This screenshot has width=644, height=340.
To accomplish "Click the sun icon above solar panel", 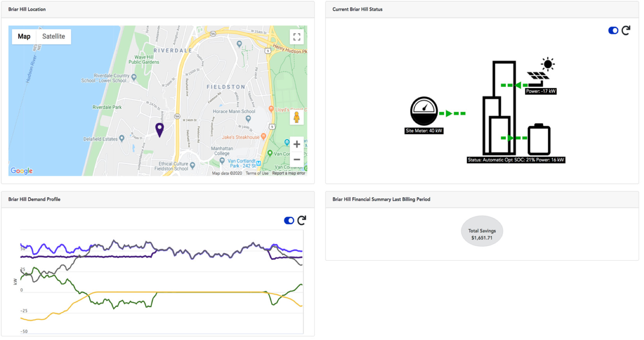I will (548, 64).
